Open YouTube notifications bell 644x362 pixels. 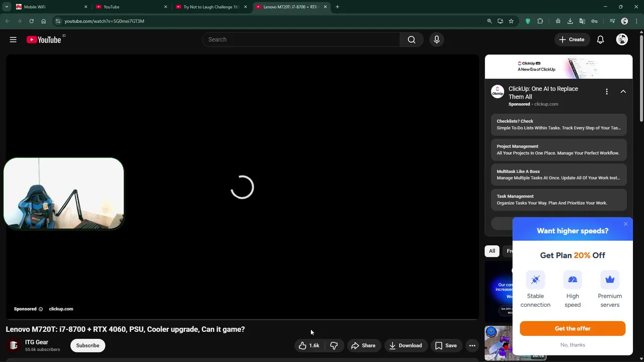(x=600, y=40)
